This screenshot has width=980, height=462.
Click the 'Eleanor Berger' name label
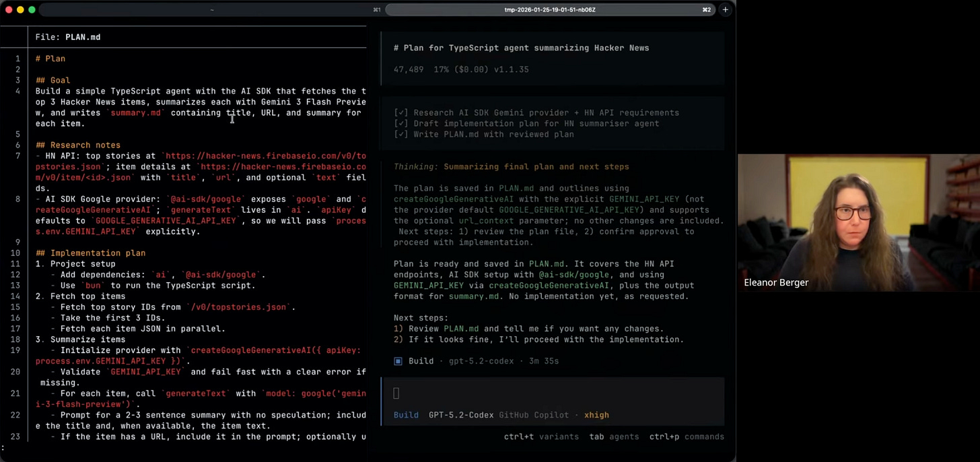(x=776, y=283)
